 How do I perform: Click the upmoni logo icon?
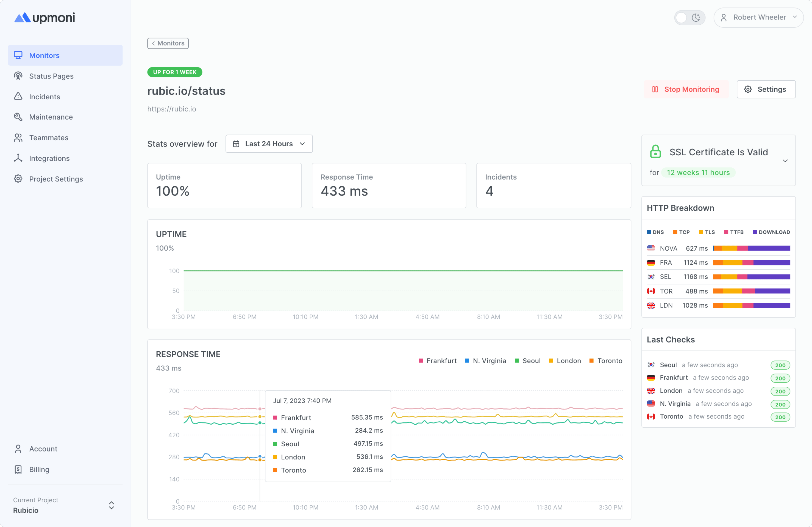coord(23,18)
